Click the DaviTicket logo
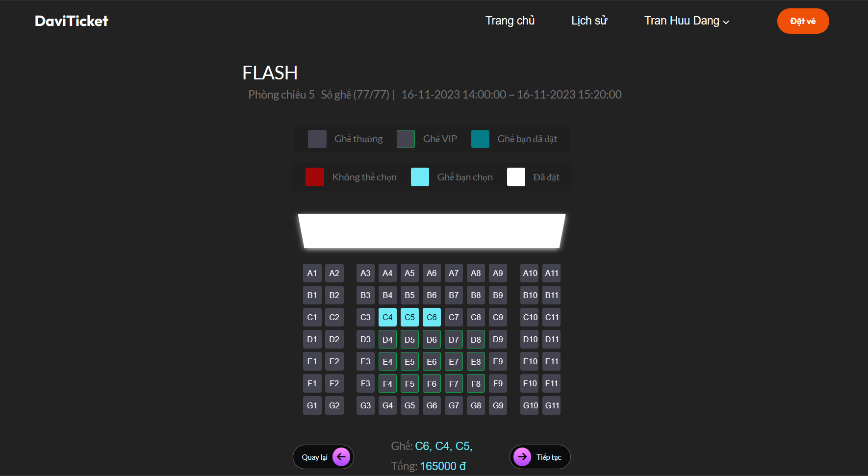The height and width of the screenshot is (476, 868). coord(72,21)
